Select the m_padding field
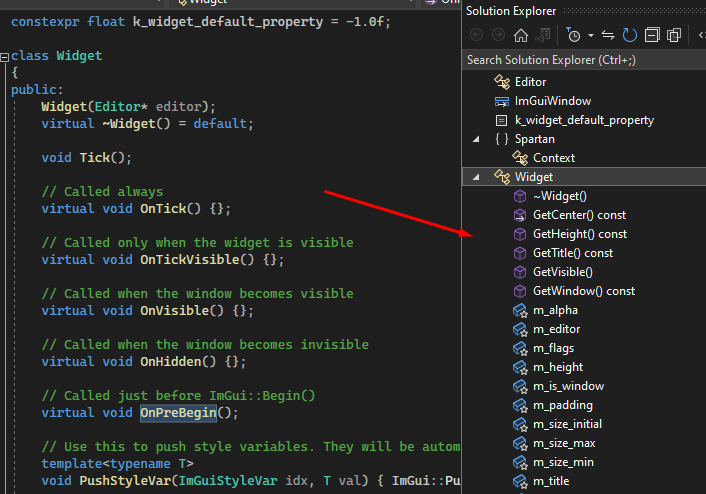The image size is (706, 494). 563,405
